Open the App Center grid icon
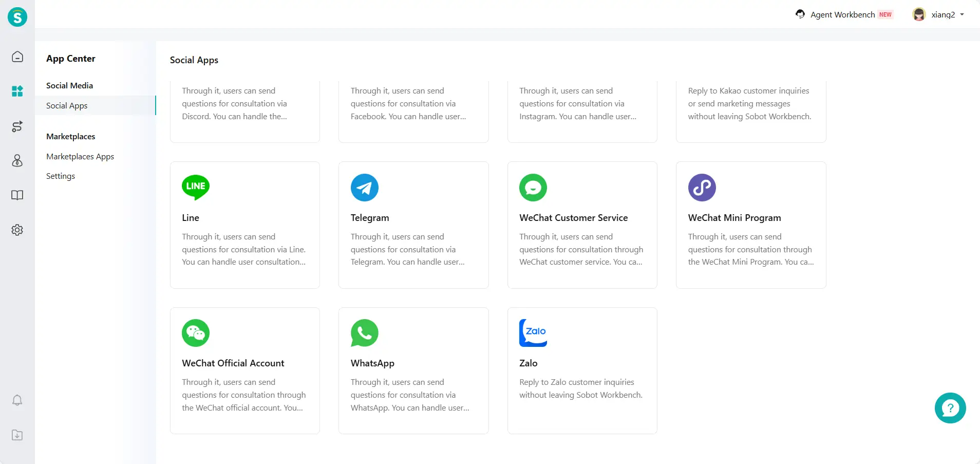This screenshot has width=980, height=464. pos(17,91)
